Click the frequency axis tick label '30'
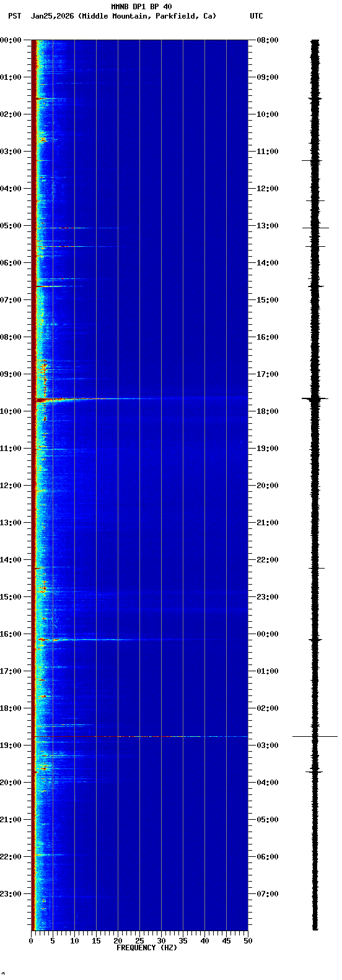The height and width of the screenshot is (980, 342). point(161,941)
